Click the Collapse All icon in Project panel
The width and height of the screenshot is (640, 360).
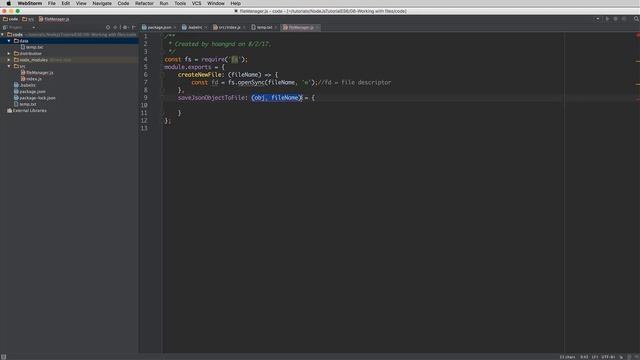click(x=115, y=27)
